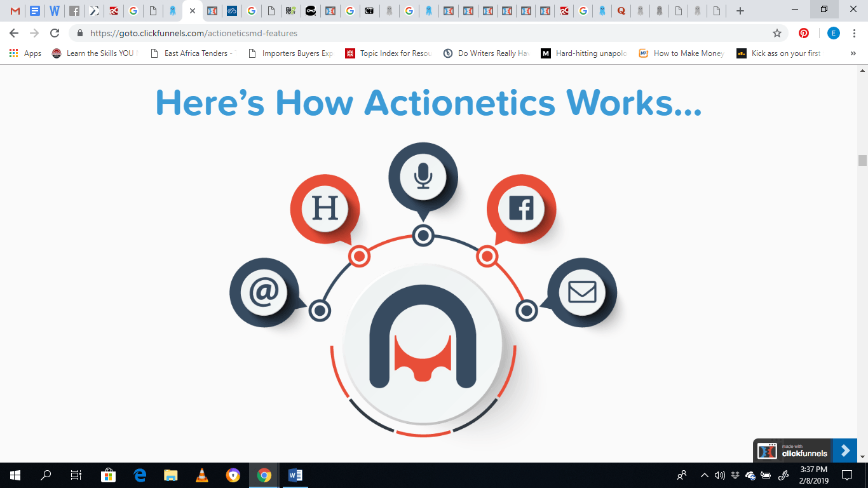Launch Microsoft Store from taskbar
Screen dimensions: 868x488
coord(108,475)
